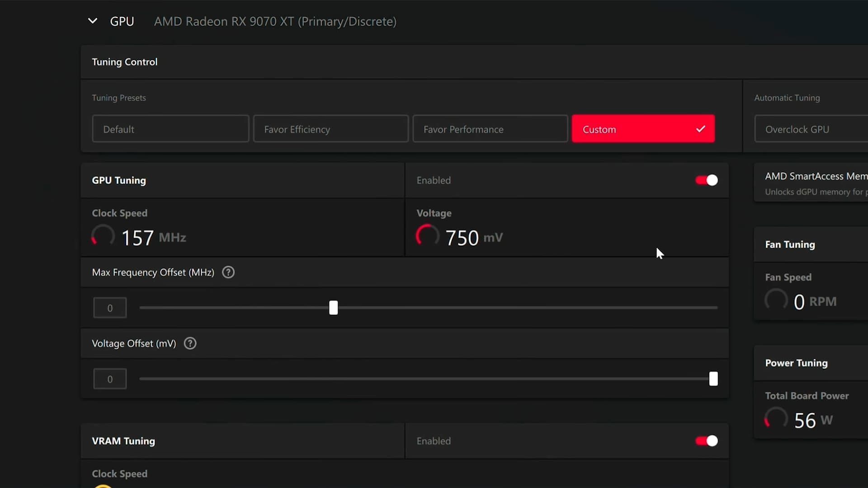Disable the GPU Tuning toggle
Viewport: 868px width, 488px height.
706,180
